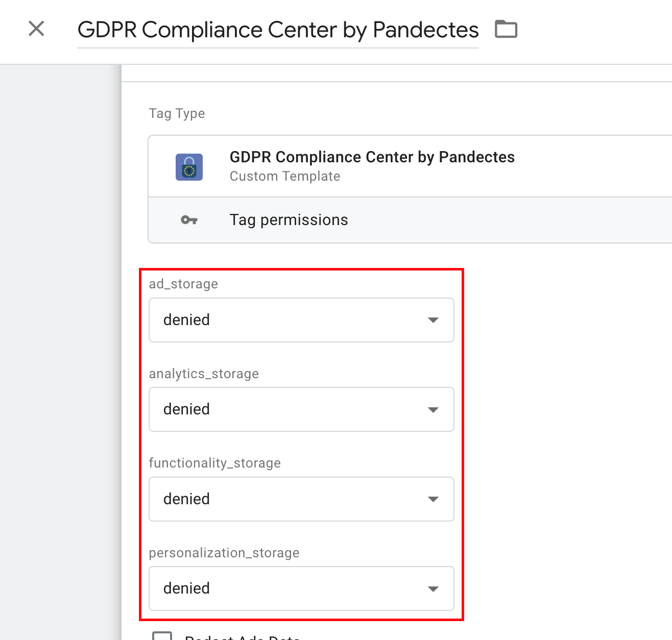Open the personalization_storage dropdown
672x640 pixels.
pos(301,588)
